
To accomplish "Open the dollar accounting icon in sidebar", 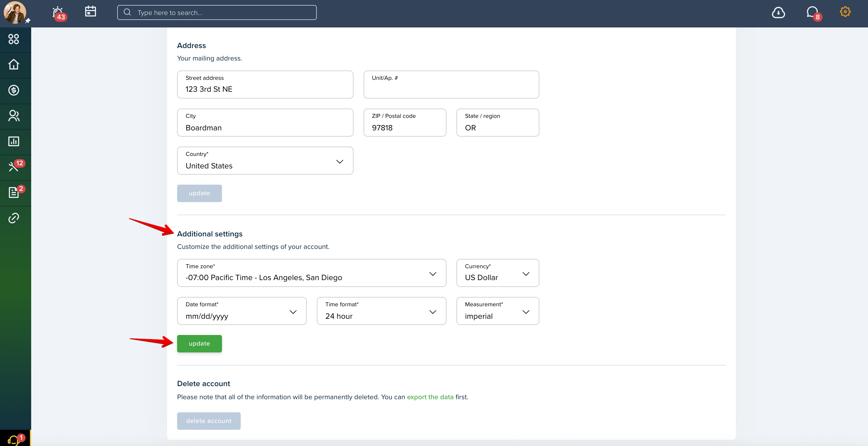I will click(x=14, y=90).
